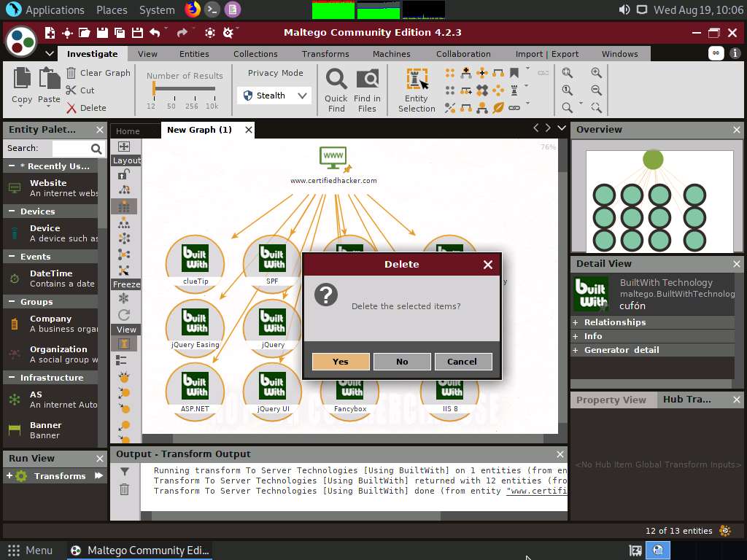Open the Transforms ribbon tab
The width and height of the screenshot is (747, 560).
tap(325, 54)
